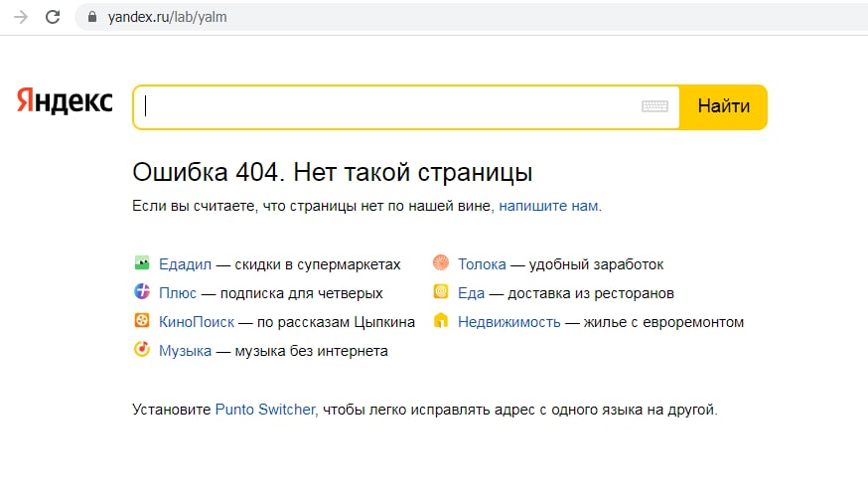The image size is (868, 502).
Task: Click the text жилье с евроремонтом
Action: (x=663, y=322)
